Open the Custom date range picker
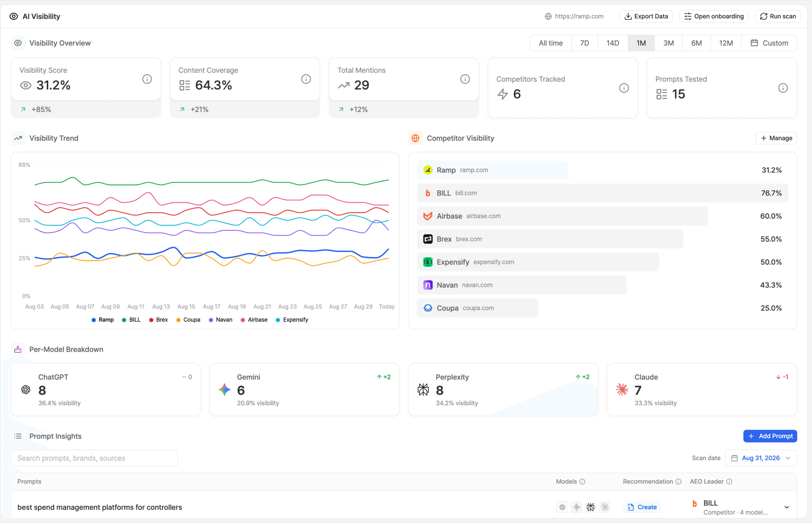 pos(769,43)
